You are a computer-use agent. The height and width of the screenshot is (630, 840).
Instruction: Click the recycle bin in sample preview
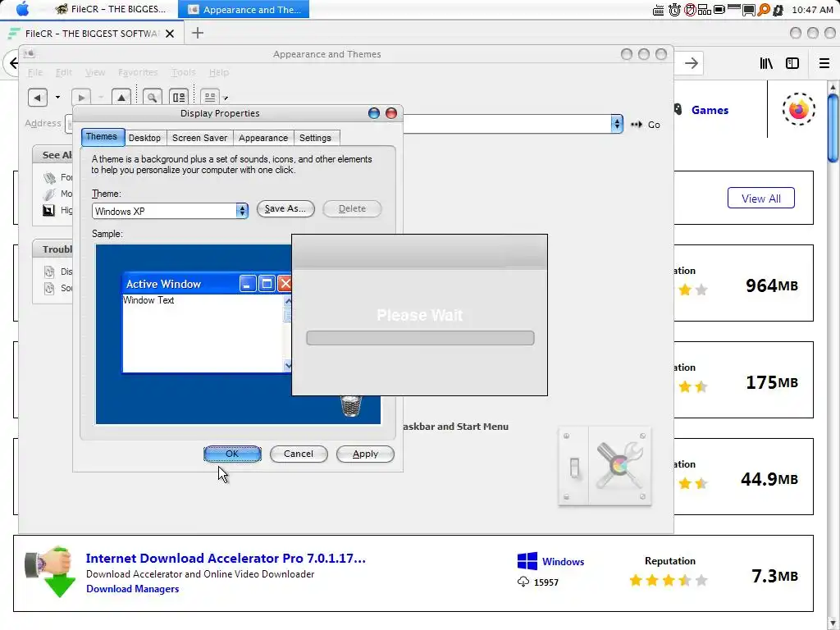tap(351, 406)
